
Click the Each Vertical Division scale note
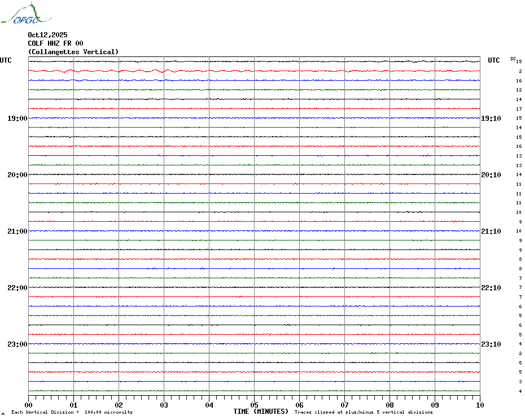tap(72, 412)
